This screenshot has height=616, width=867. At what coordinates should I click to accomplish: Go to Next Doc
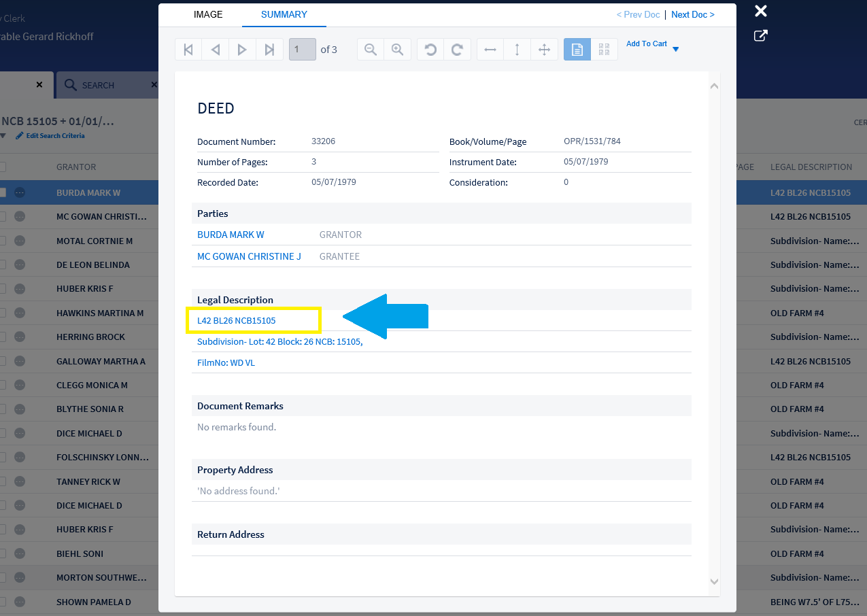692,14
